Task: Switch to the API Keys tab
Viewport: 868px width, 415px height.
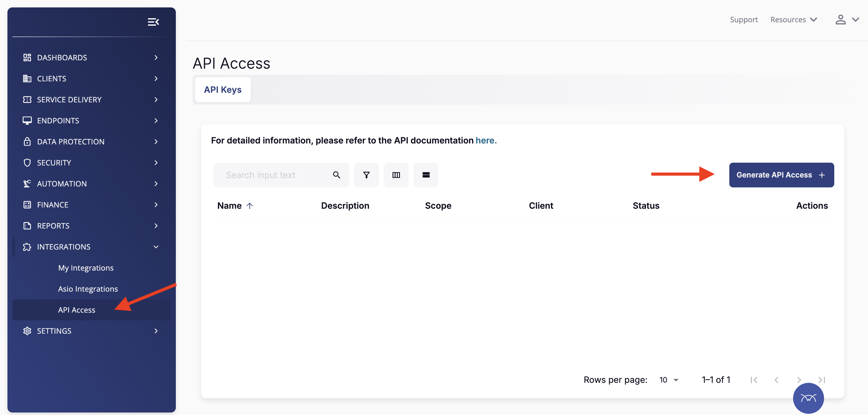Action: click(222, 90)
